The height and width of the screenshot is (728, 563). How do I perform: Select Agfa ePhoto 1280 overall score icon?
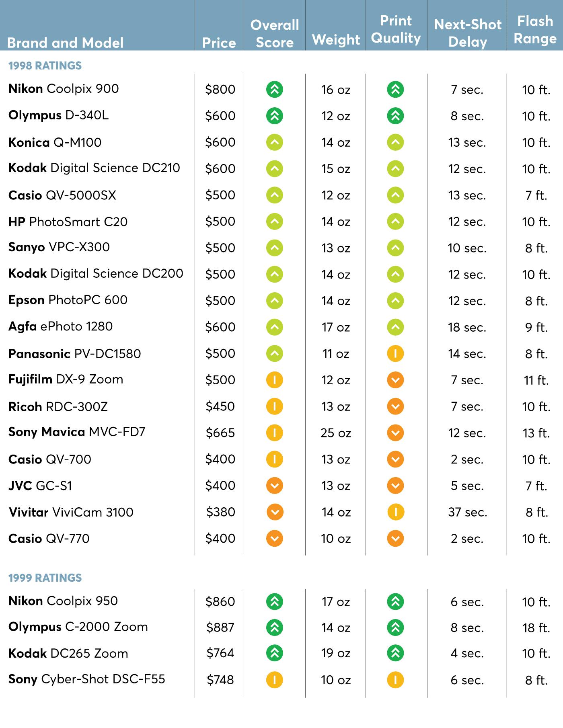point(275,327)
